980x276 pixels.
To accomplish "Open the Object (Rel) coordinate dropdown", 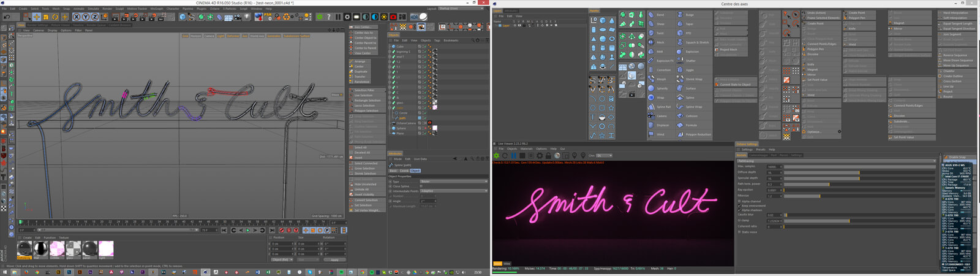I will 282,259.
